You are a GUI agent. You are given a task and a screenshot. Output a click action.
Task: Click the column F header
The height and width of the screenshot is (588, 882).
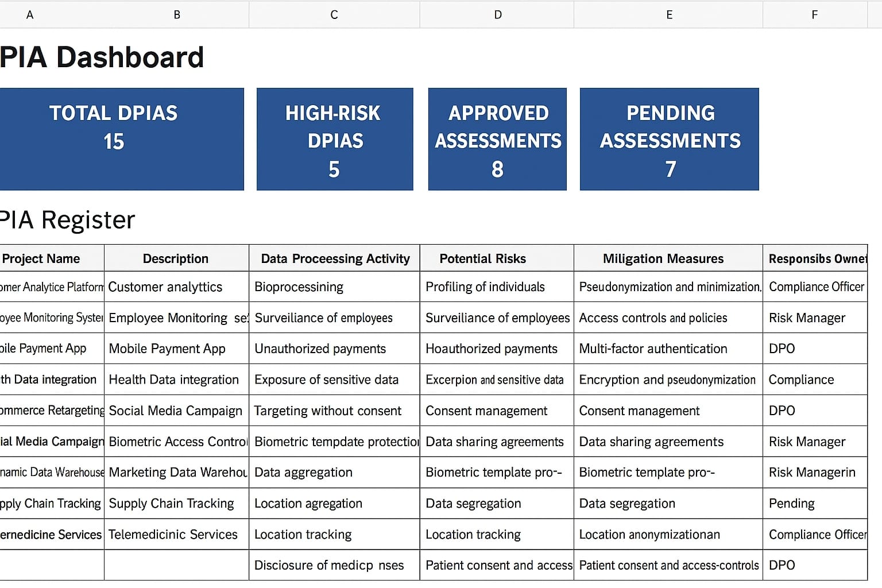coord(814,15)
